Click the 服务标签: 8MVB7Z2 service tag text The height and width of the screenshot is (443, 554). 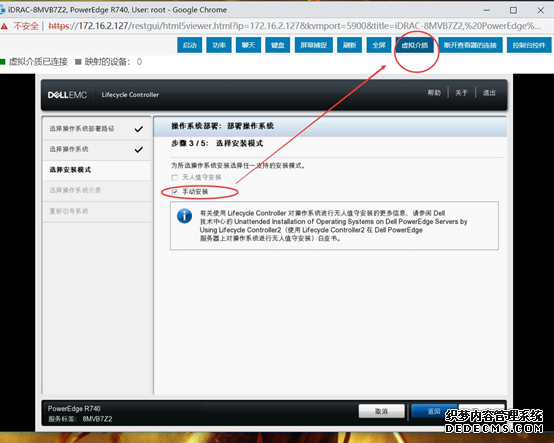[80, 419]
